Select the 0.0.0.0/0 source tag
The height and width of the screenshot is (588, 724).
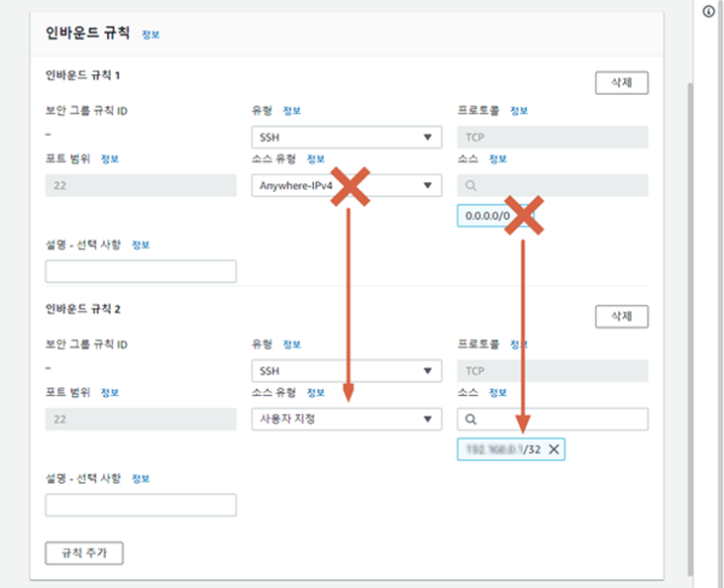[487, 216]
